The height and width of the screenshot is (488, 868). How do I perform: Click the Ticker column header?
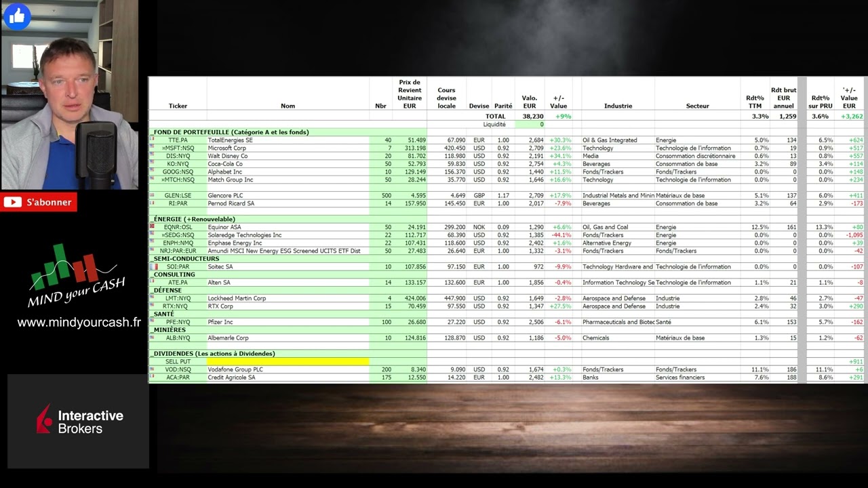(x=178, y=106)
